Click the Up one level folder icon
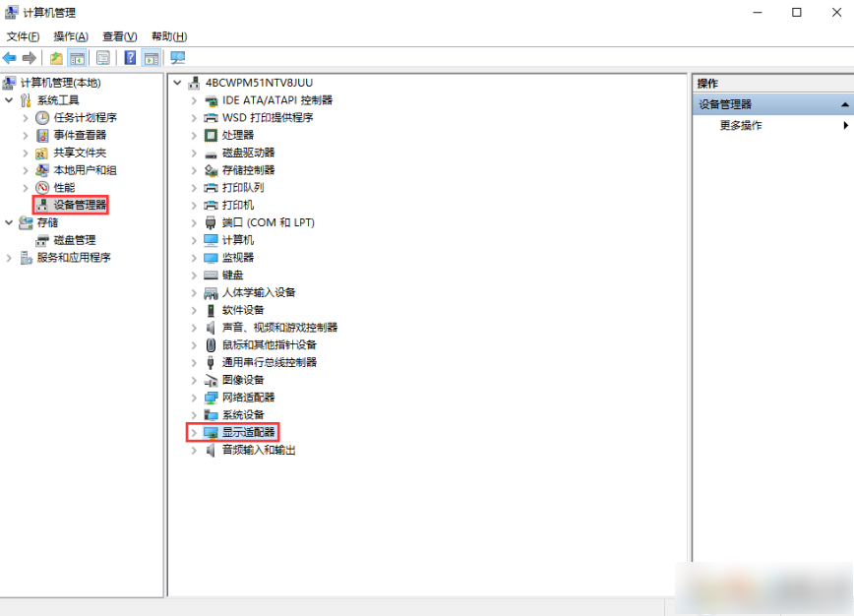Viewport: 854px width, 616px height. 56,58
